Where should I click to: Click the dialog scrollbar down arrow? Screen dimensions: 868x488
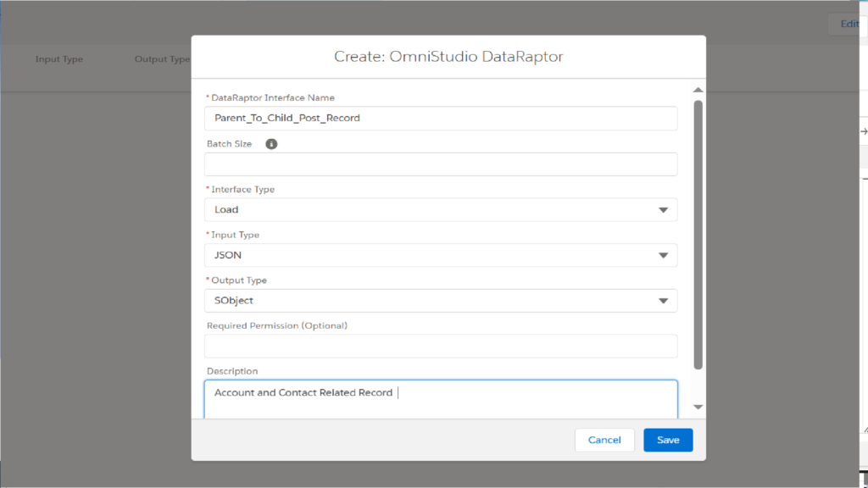click(698, 408)
